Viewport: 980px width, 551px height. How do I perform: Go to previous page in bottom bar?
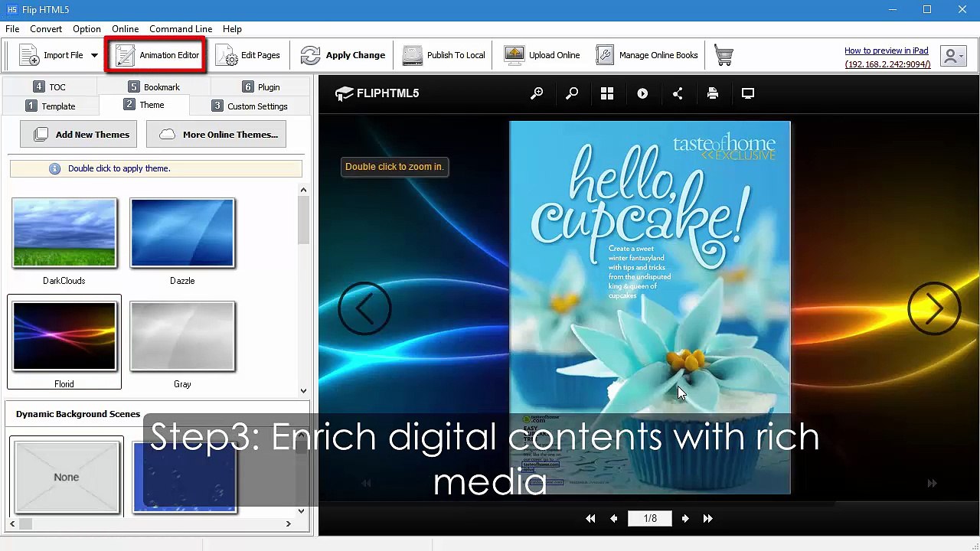(x=613, y=518)
